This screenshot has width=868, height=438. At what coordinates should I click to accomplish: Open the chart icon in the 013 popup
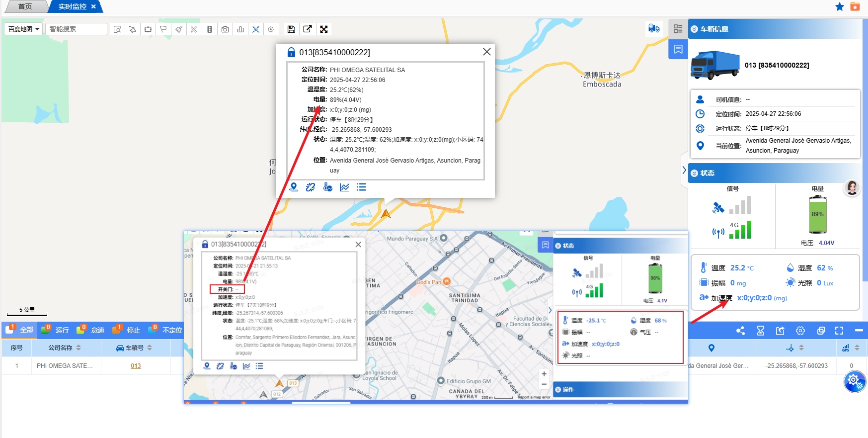tap(344, 187)
